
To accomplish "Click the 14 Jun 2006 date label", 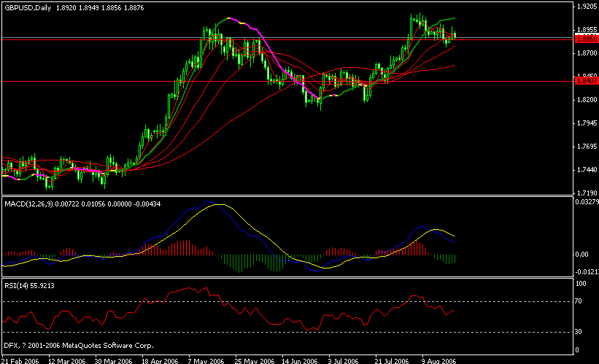I will click(x=300, y=361).
